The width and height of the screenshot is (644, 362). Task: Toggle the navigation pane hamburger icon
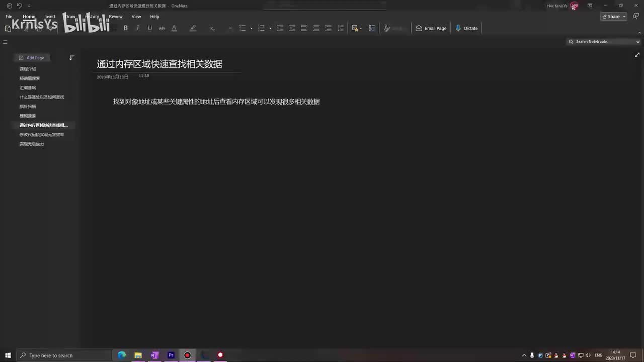(x=5, y=42)
